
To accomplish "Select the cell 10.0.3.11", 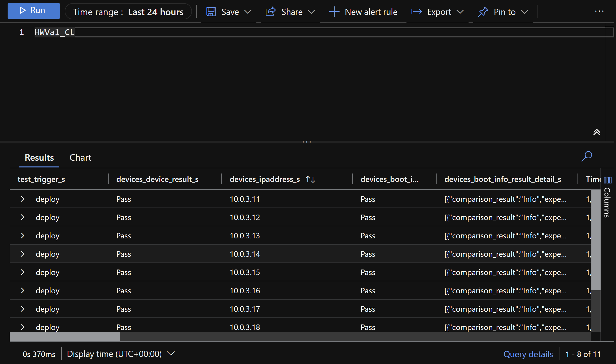I will (245, 199).
